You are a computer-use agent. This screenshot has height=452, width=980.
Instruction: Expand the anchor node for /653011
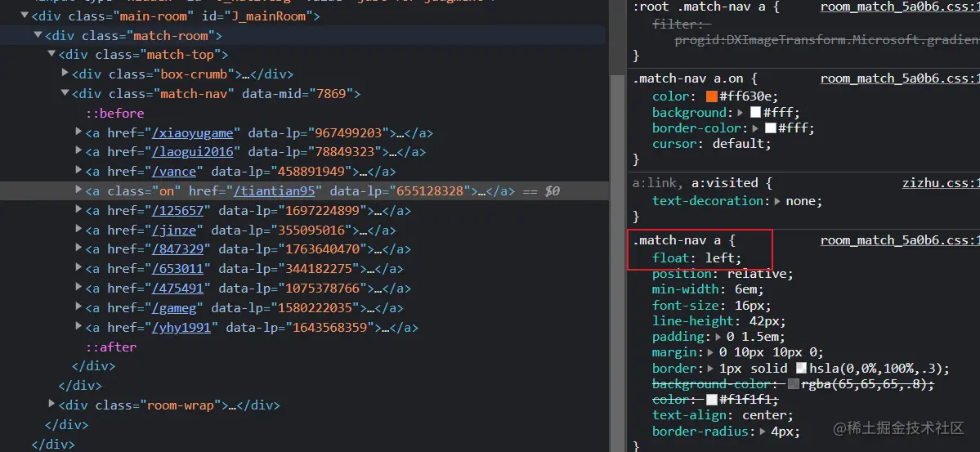click(78, 268)
